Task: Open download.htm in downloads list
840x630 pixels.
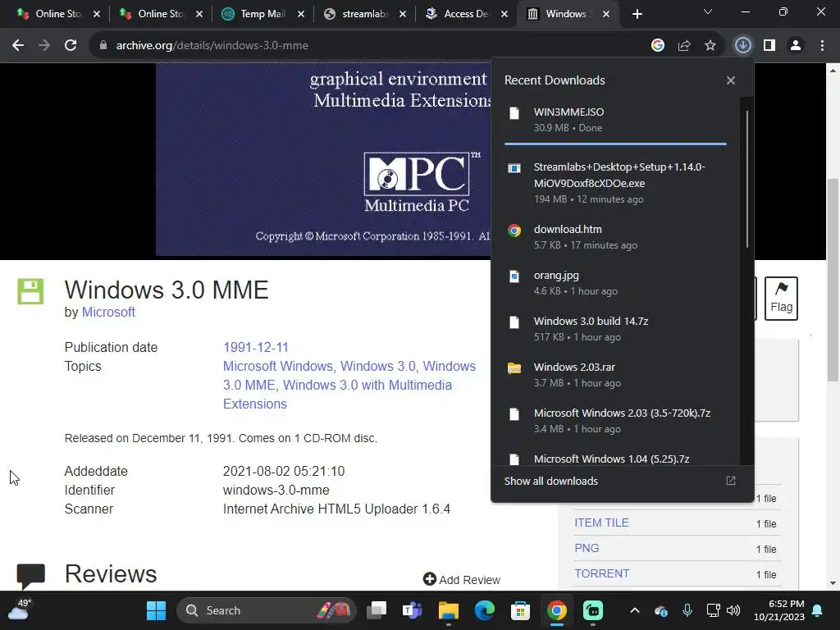Action: (615, 237)
